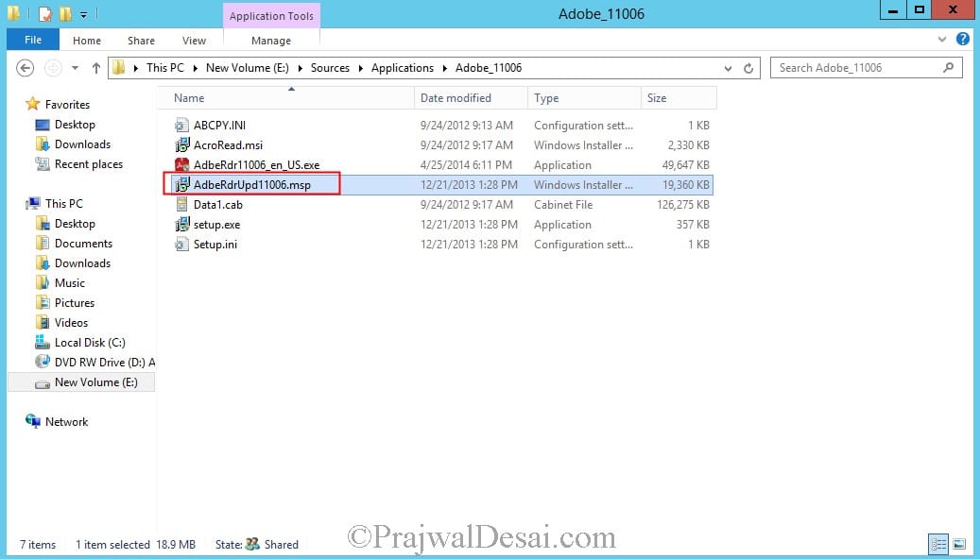Screen dimensions: 980x559
Task: Go up one folder level
Action: 96,68
